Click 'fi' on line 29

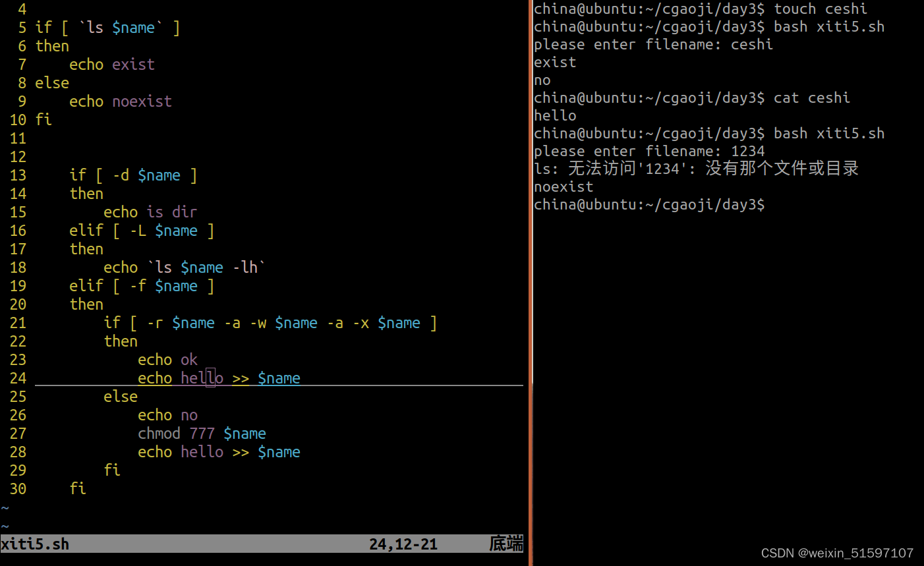pos(112,470)
